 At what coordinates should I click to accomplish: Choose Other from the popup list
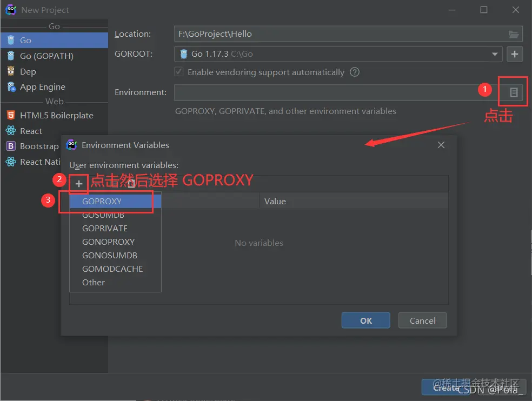tap(115, 283)
